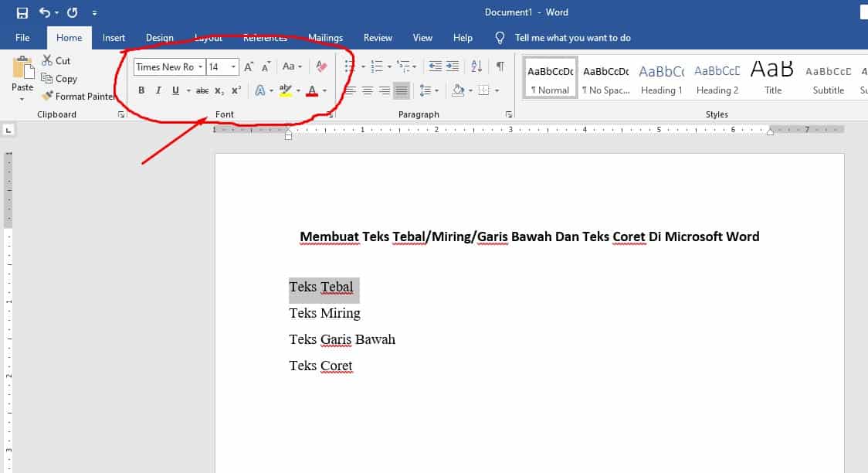Clear all formatting with the eraser icon
Screen dimensions: 868x473
pos(321,67)
